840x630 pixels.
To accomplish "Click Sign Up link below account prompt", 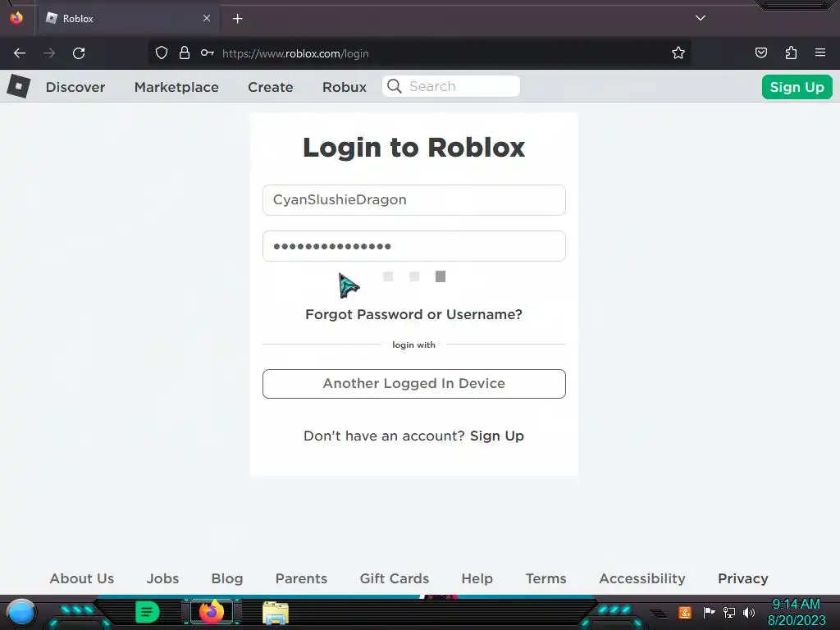I will click(x=496, y=436).
